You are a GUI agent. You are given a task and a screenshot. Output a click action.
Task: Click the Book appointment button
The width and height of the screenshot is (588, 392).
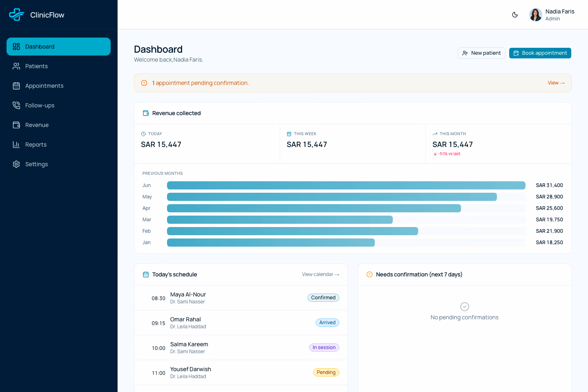pyautogui.click(x=540, y=53)
